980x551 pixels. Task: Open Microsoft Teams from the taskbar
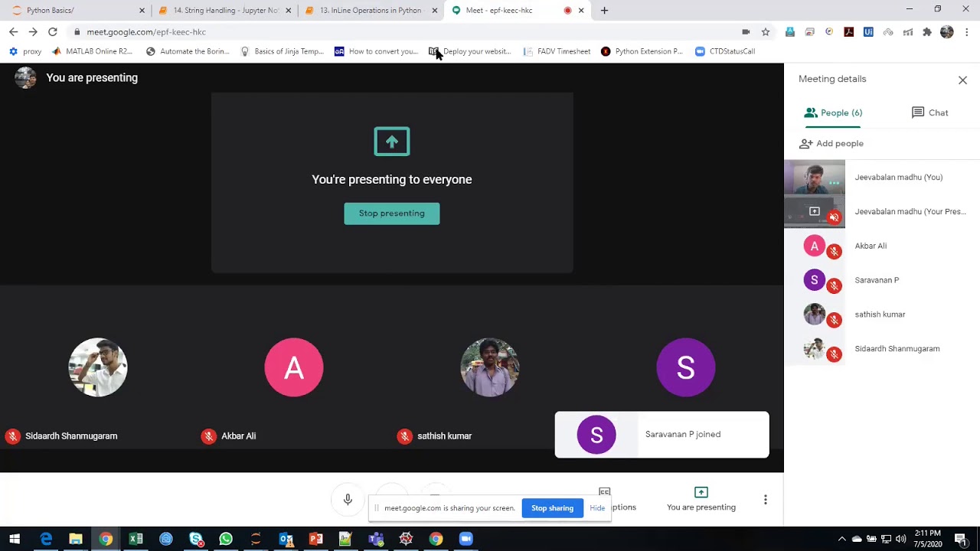[x=376, y=539]
